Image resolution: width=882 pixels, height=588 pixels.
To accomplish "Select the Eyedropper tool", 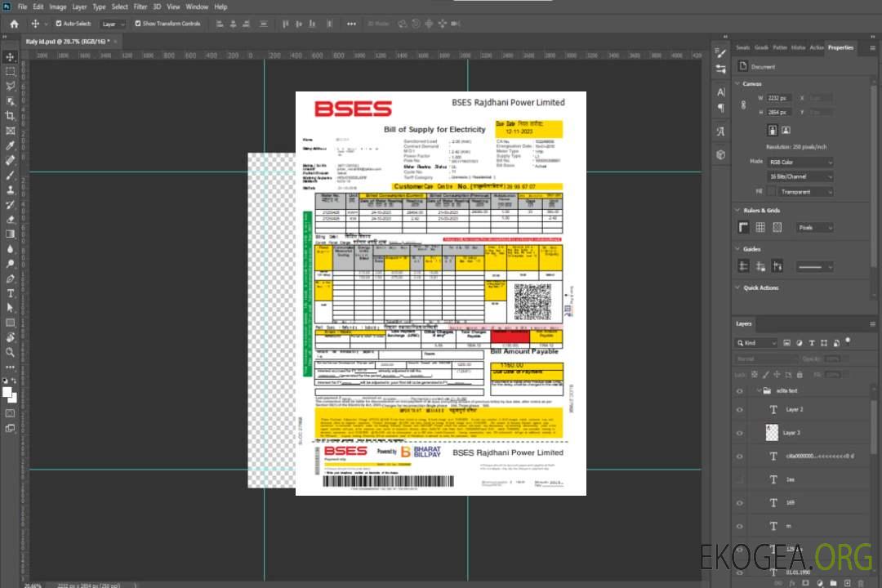I will pos(11,145).
